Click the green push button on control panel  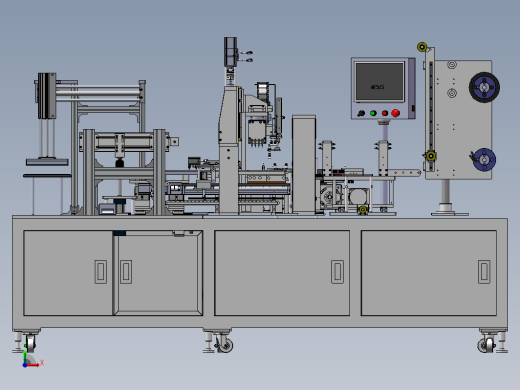point(373,113)
